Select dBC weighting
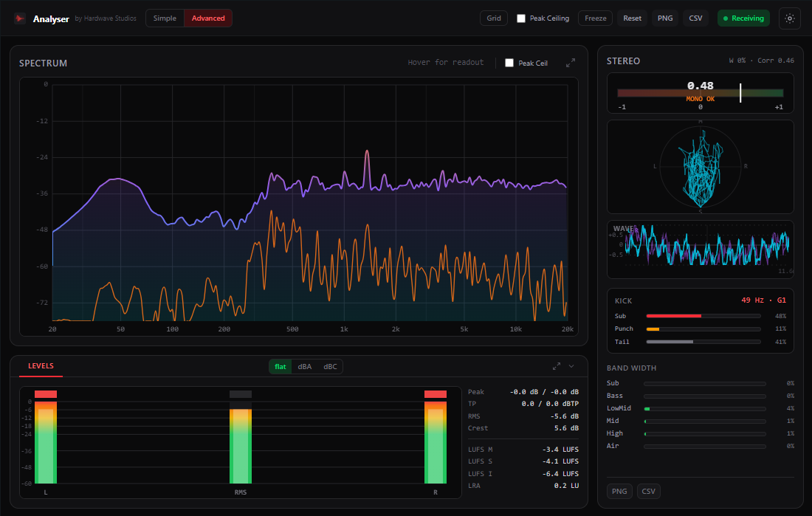 (331, 367)
